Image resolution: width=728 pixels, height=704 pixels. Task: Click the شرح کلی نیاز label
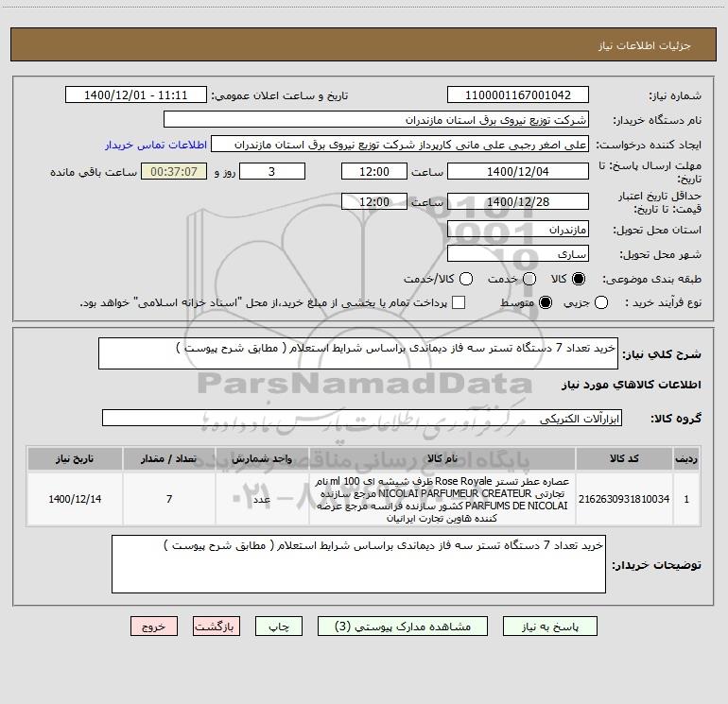pos(662,354)
